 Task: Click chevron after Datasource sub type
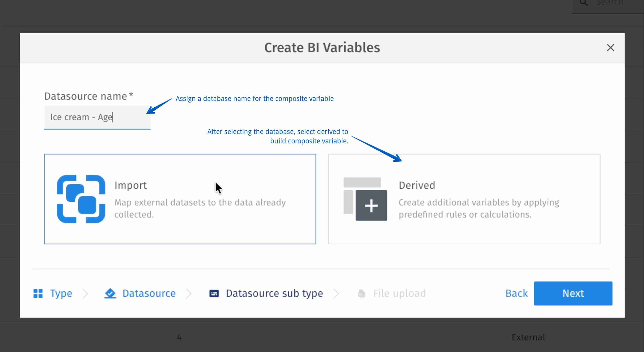(x=336, y=293)
